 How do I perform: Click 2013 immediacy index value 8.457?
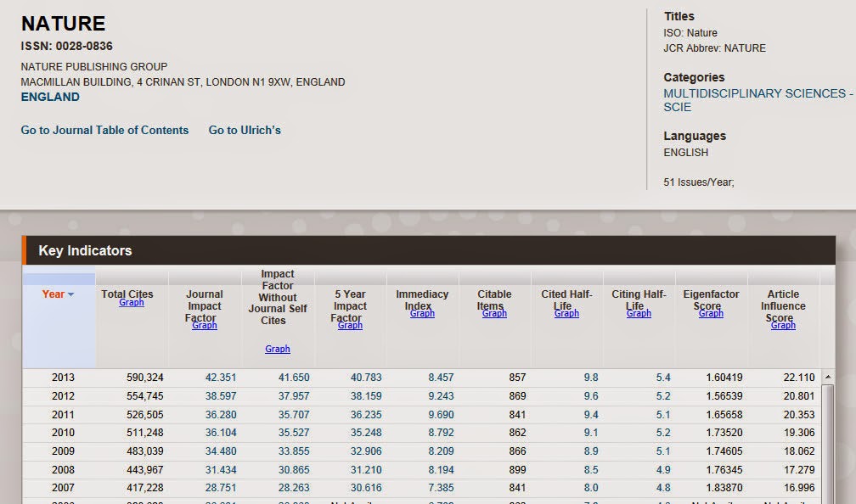coord(441,378)
